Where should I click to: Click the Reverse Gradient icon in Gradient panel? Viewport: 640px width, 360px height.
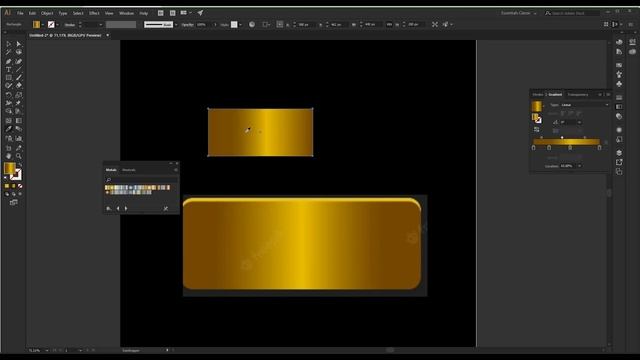point(537,129)
